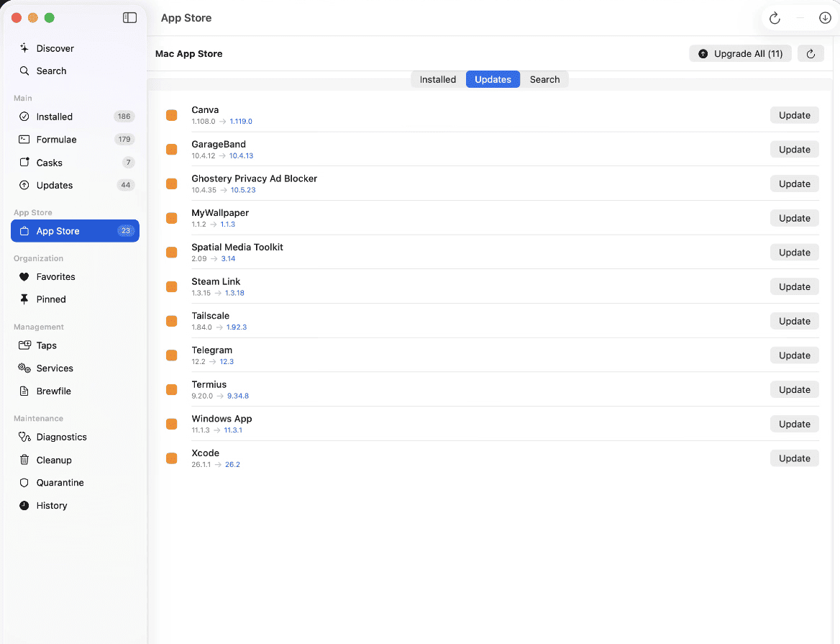Image resolution: width=840 pixels, height=644 pixels.
Task: Click Termius new version 9.34.8
Action: 238,396
